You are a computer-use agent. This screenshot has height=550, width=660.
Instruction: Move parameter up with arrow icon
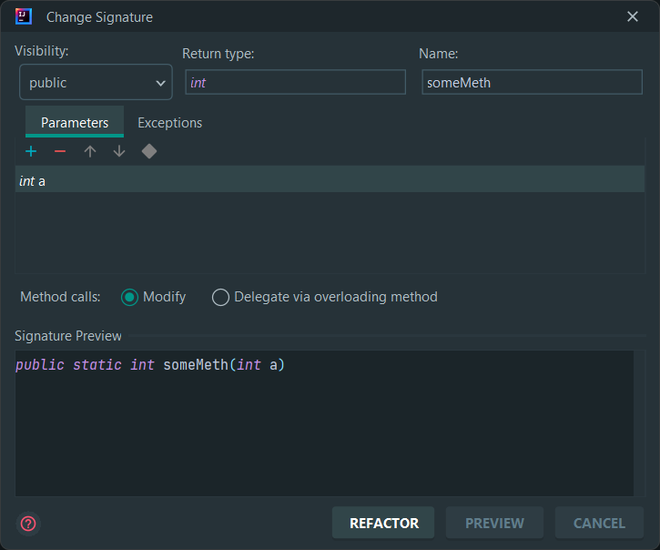tap(90, 151)
